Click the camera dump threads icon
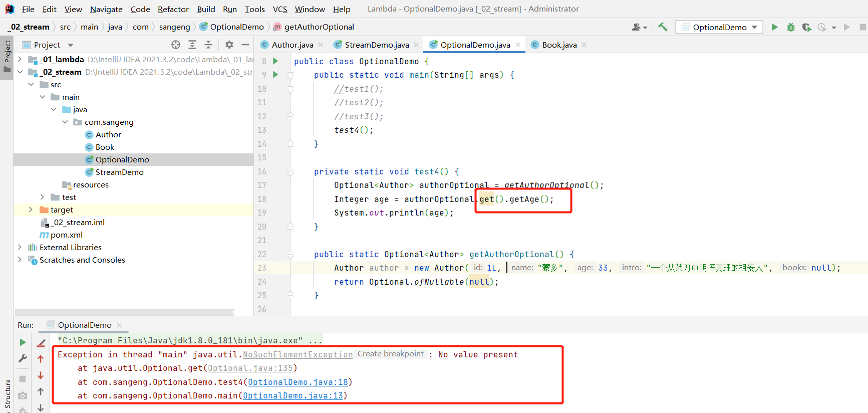Image resolution: width=868 pixels, height=413 pixels. [23, 395]
